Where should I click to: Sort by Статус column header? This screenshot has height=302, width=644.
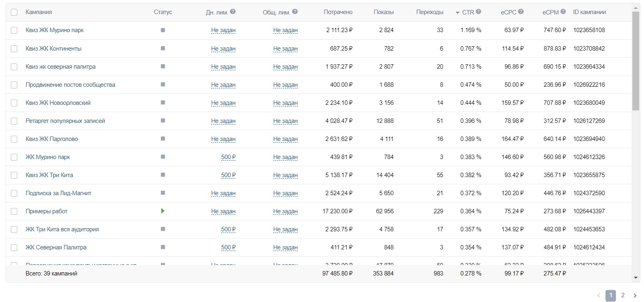163,12
